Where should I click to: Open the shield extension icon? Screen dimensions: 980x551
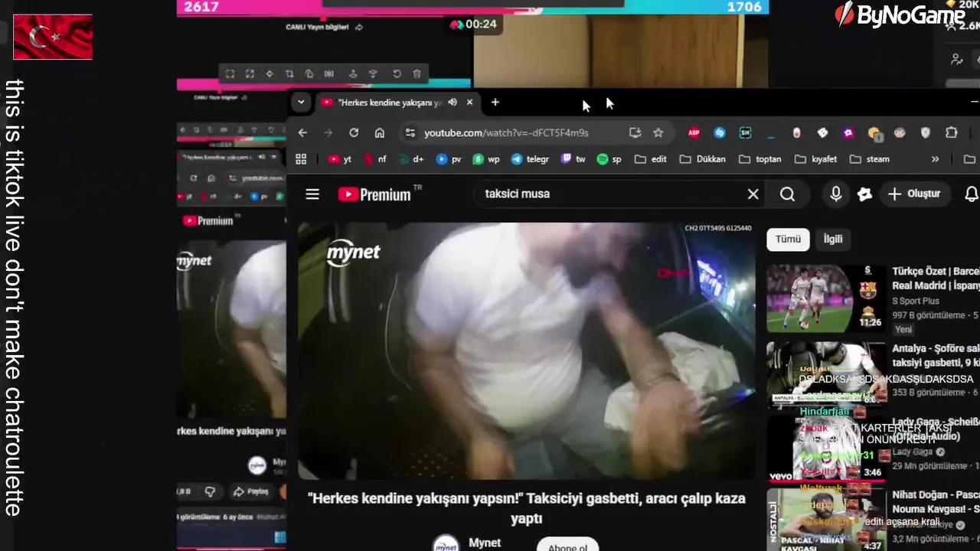click(x=926, y=133)
